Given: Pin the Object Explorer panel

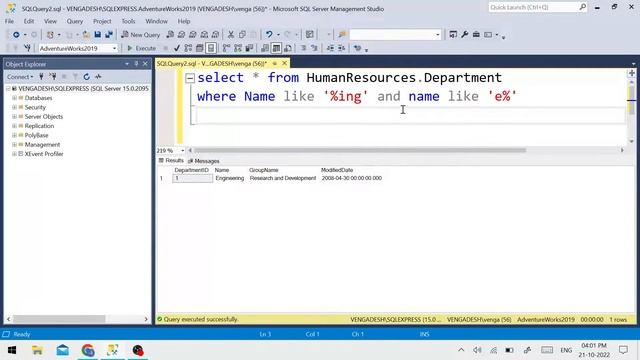Looking at the screenshot, I should 136,64.
